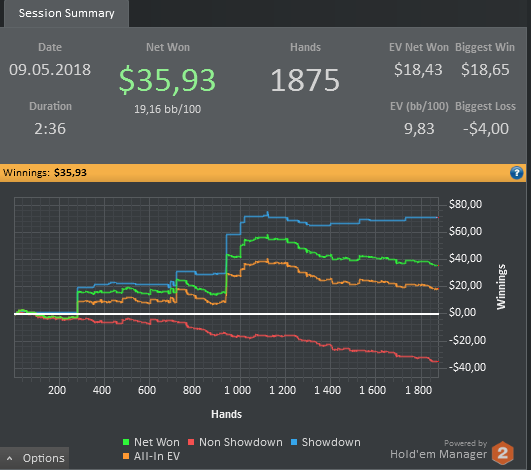Click the Biggest Win header label
The height and width of the screenshot is (470, 531).
click(x=485, y=47)
